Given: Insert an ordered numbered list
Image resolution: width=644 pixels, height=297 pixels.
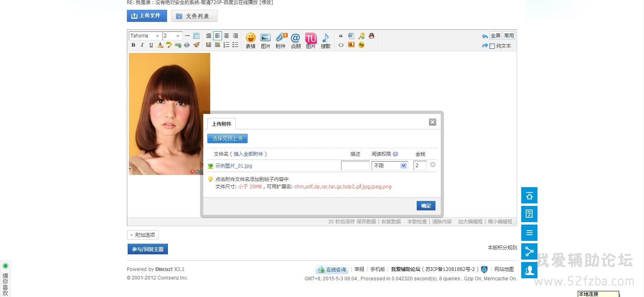Looking at the screenshot, I should (x=226, y=45).
